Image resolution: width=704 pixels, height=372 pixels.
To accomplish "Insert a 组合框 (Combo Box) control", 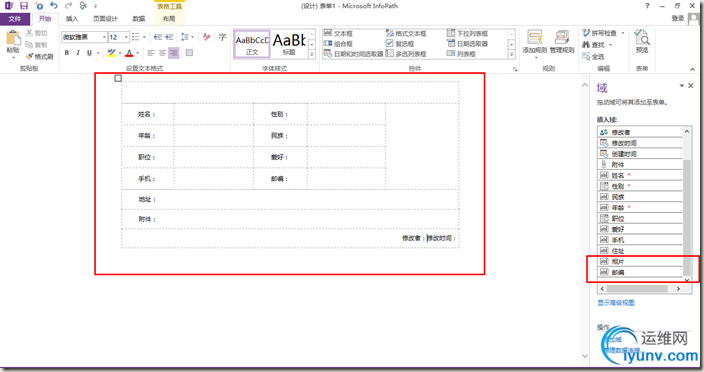I will point(338,44).
